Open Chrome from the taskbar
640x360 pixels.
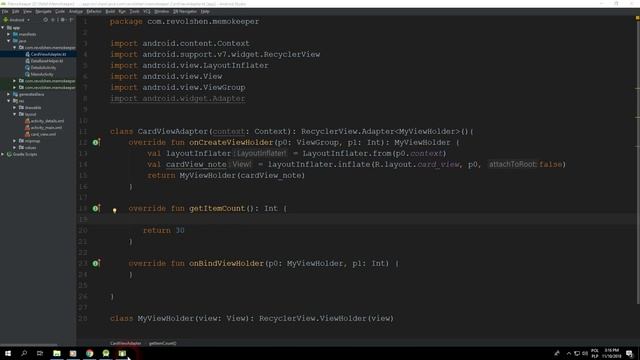(89, 353)
